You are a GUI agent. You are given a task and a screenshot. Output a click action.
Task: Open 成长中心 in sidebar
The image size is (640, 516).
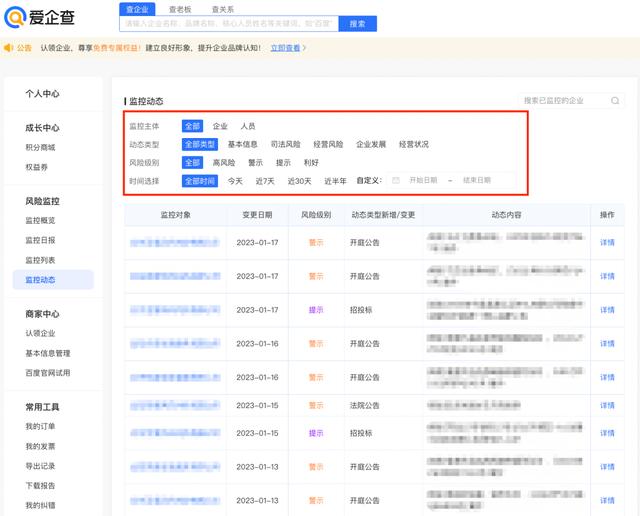(x=42, y=128)
